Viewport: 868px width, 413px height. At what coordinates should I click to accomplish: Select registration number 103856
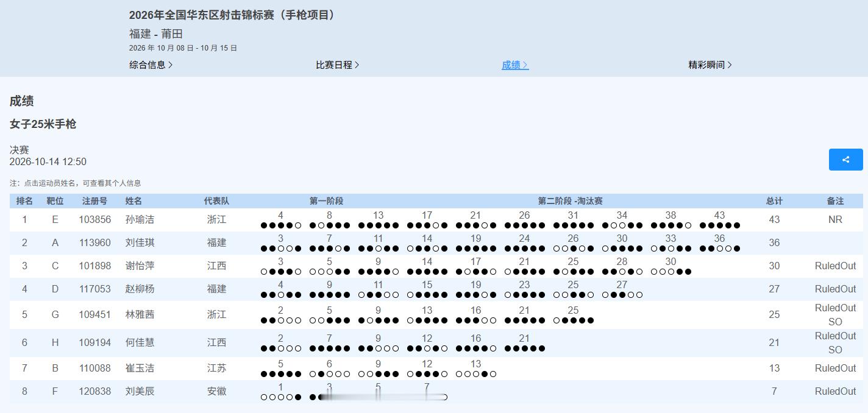pyautogui.click(x=94, y=219)
